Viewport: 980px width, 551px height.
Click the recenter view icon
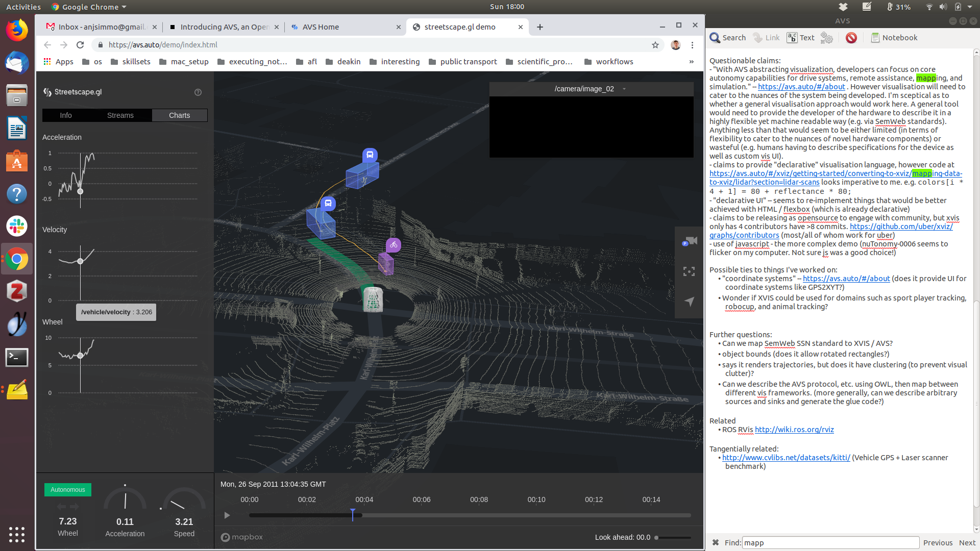point(689,271)
